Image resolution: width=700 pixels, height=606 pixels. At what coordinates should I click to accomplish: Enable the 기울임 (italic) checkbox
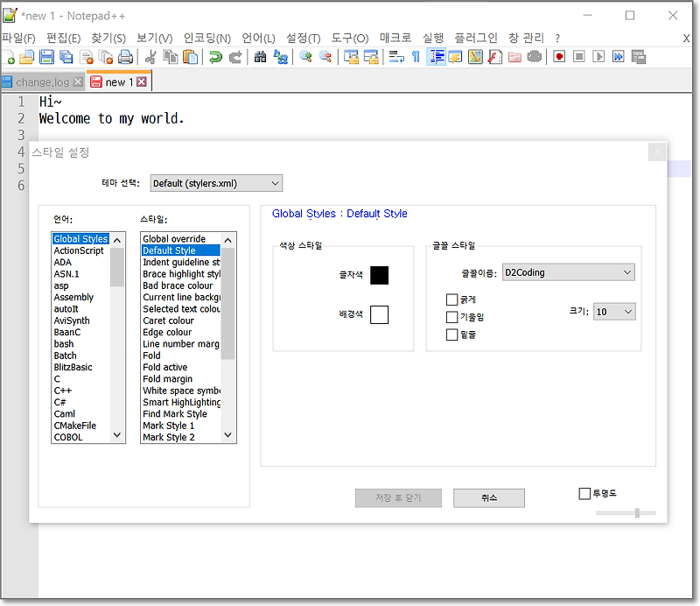[x=452, y=317]
